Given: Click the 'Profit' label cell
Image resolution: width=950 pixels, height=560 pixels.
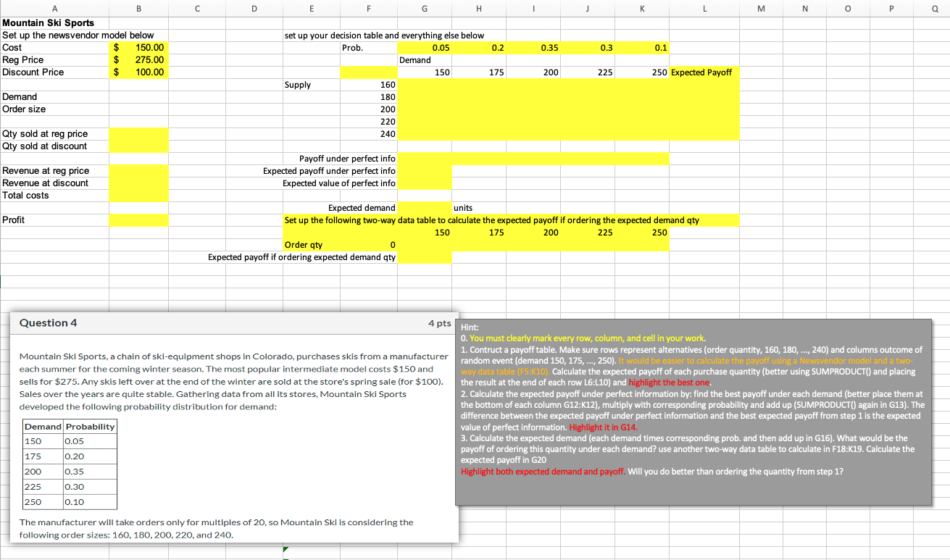Looking at the screenshot, I should 54,220.
